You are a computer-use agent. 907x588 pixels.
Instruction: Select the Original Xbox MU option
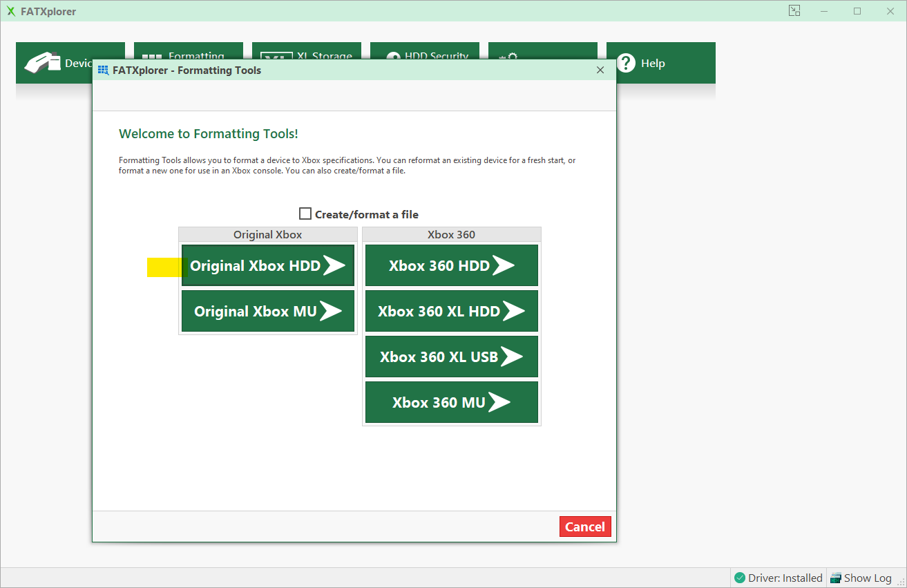(x=268, y=311)
